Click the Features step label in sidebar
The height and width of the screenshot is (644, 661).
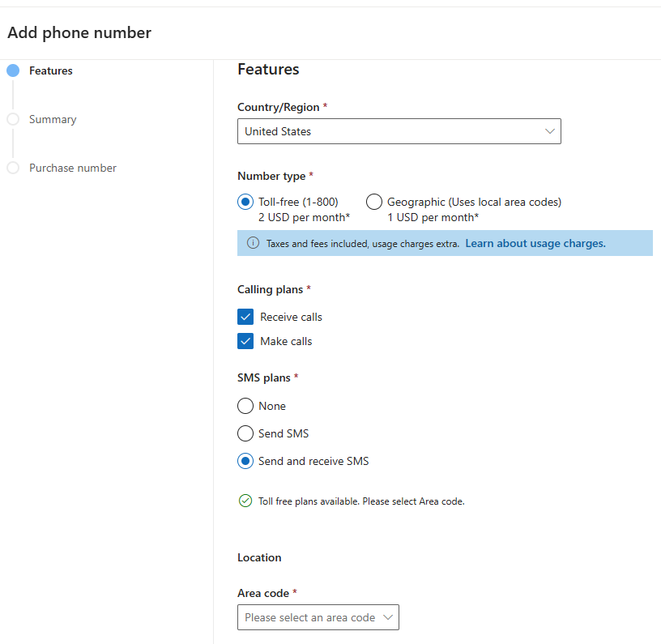coord(51,70)
